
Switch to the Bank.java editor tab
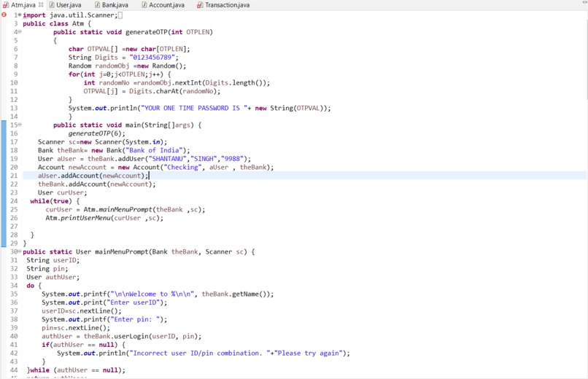click(112, 5)
